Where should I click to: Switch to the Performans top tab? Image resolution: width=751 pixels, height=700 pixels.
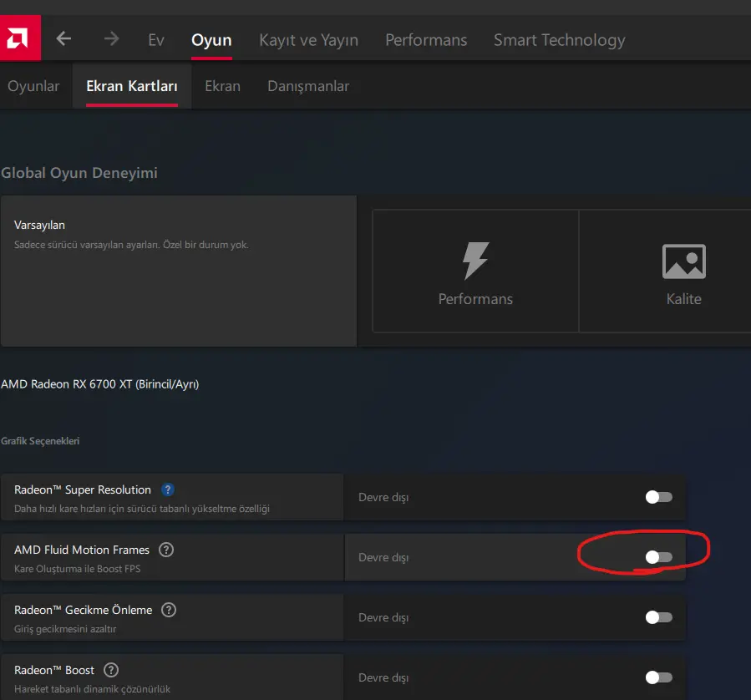[426, 40]
